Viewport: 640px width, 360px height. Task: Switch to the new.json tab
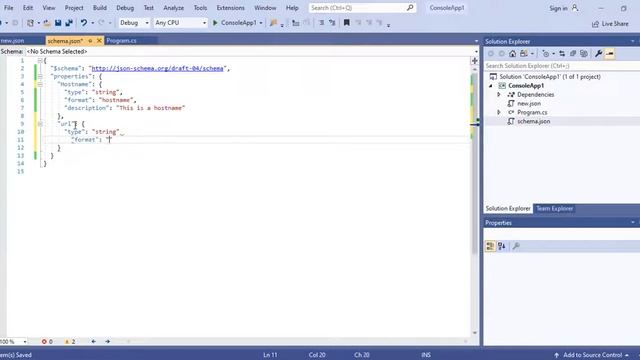[12, 41]
